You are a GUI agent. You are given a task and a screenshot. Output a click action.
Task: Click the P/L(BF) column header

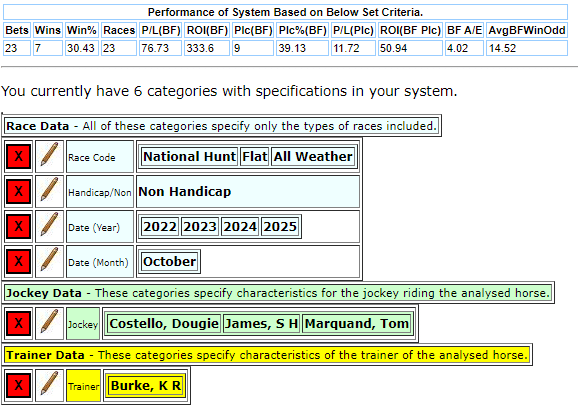[161, 30]
